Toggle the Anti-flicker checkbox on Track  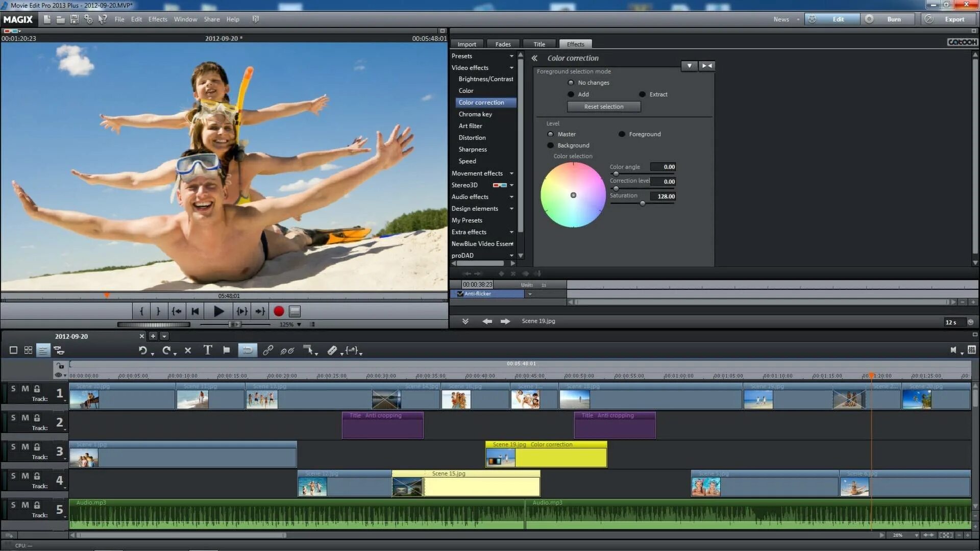(x=460, y=293)
